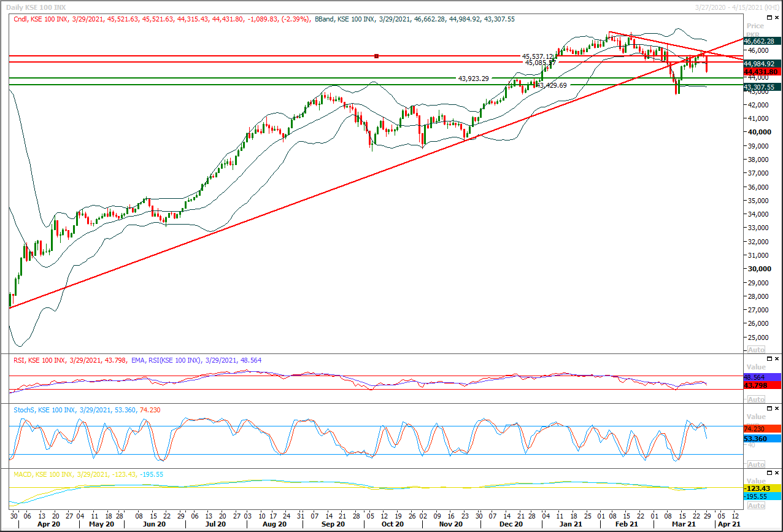Viewport: 783px width, 532px height.
Task: Click the red 44,431.80 last price tag
Action: point(761,72)
